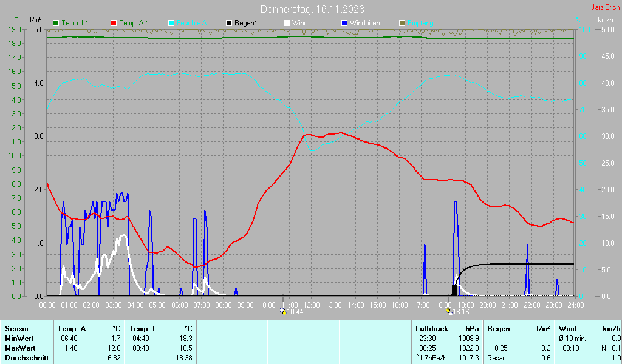Click the sunrise time '10:44'

click(295, 312)
